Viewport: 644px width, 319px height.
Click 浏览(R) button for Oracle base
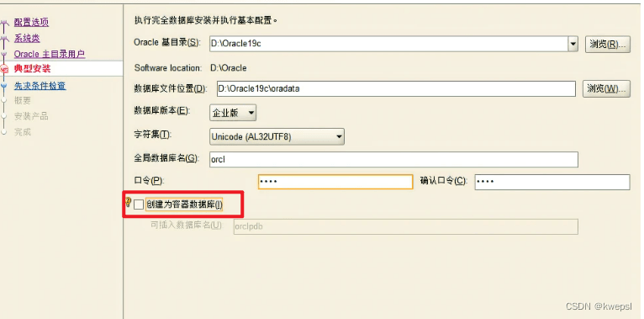608,44
